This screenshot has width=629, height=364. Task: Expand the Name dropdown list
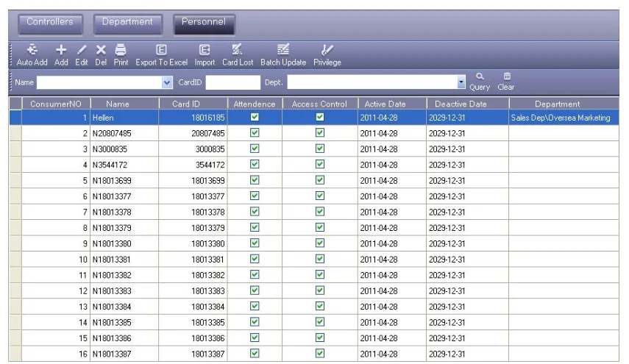[x=167, y=82]
